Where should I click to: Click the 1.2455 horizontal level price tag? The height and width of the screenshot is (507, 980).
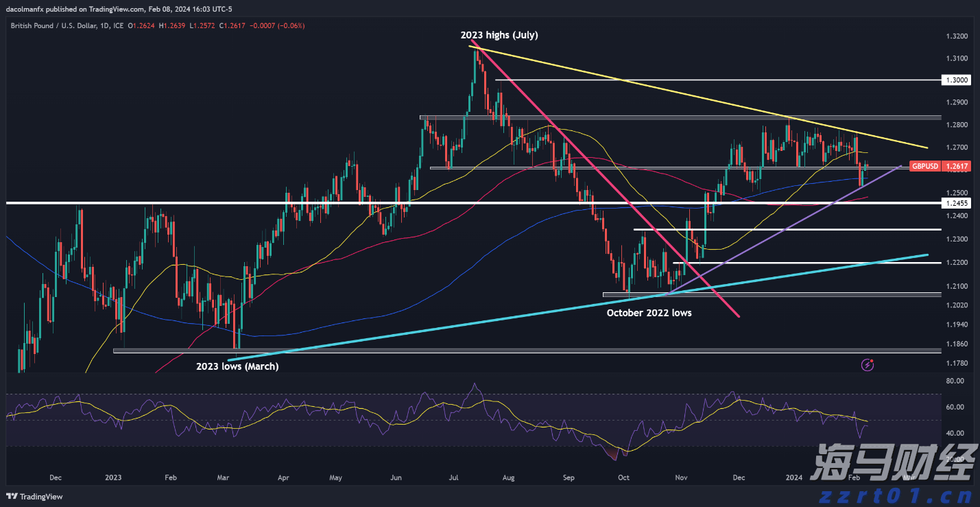tap(956, 203)
